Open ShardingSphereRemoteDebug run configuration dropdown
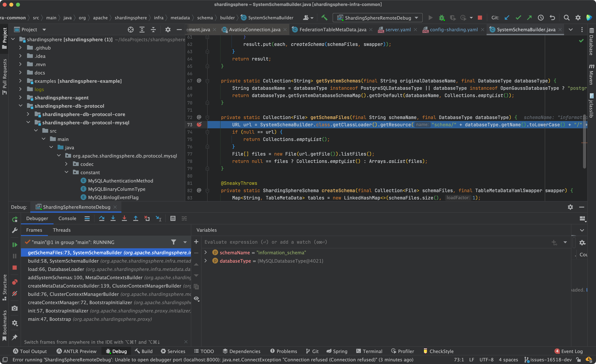The image size is (596, 364). point(377,18)
